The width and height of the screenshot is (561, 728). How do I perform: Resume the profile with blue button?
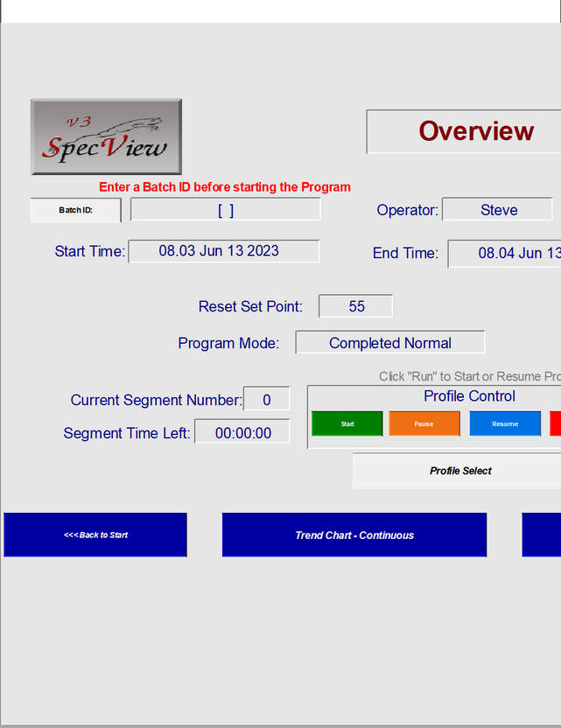tap(505, 423)
